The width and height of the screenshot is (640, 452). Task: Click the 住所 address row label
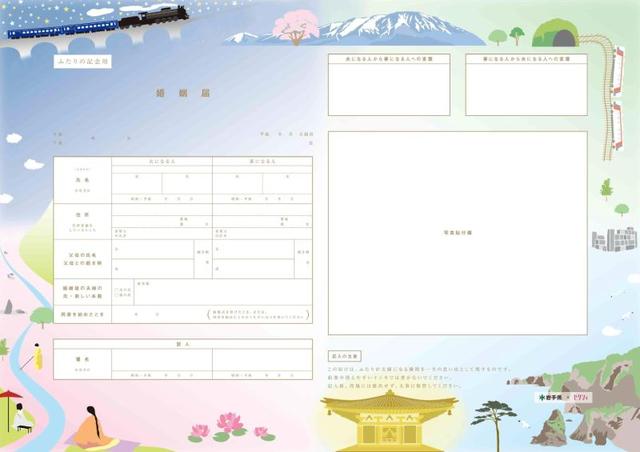point(82,218)
